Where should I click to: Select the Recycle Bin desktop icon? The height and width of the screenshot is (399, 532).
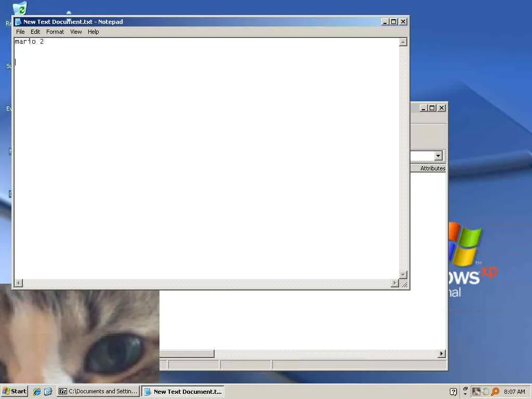point(19,8)
